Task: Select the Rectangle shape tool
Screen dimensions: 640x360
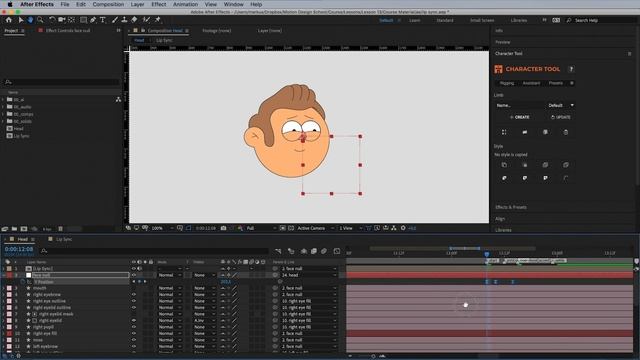Action: click(x=84, y=20)
